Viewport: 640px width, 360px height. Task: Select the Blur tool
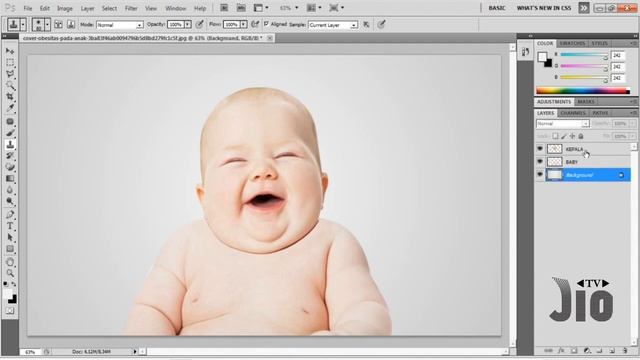pyautogui.click(x=10, y=190)
